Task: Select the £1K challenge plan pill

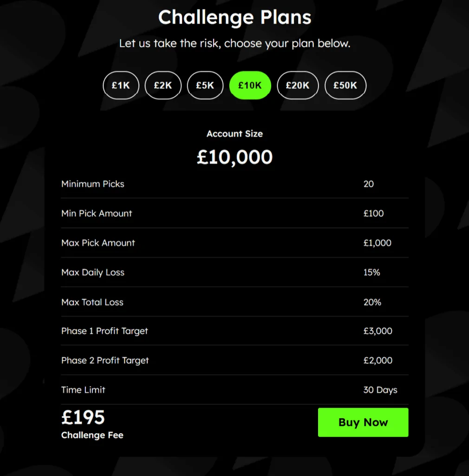Action: pos(121,85)
